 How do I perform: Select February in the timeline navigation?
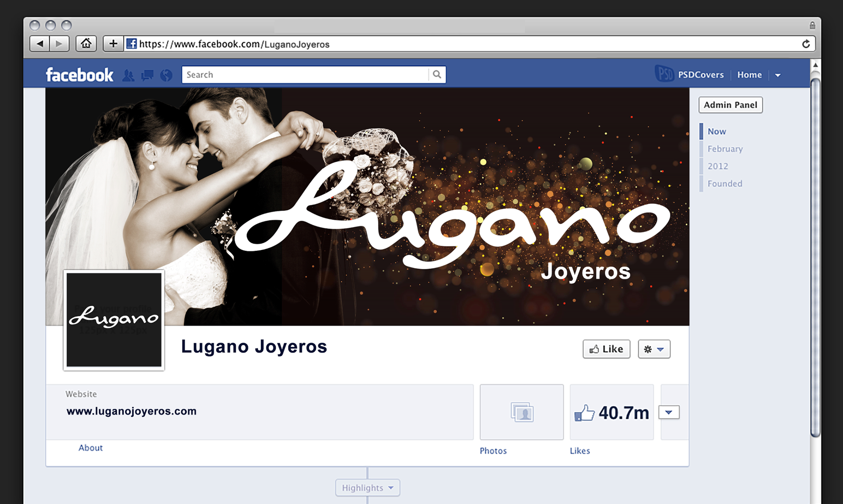[725, 149]
